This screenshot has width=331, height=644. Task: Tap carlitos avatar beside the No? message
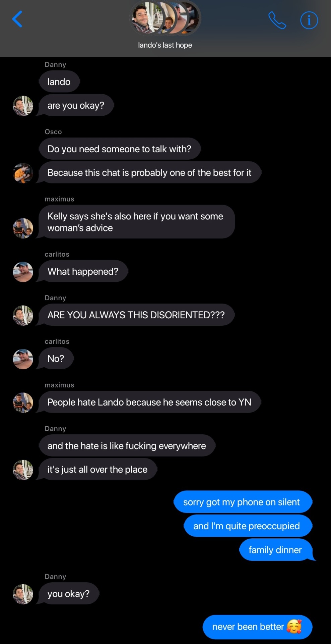tap(23, 359)
